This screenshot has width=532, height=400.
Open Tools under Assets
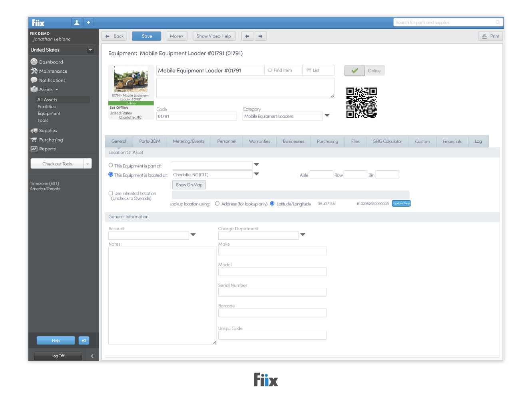(x=43, y=120)
